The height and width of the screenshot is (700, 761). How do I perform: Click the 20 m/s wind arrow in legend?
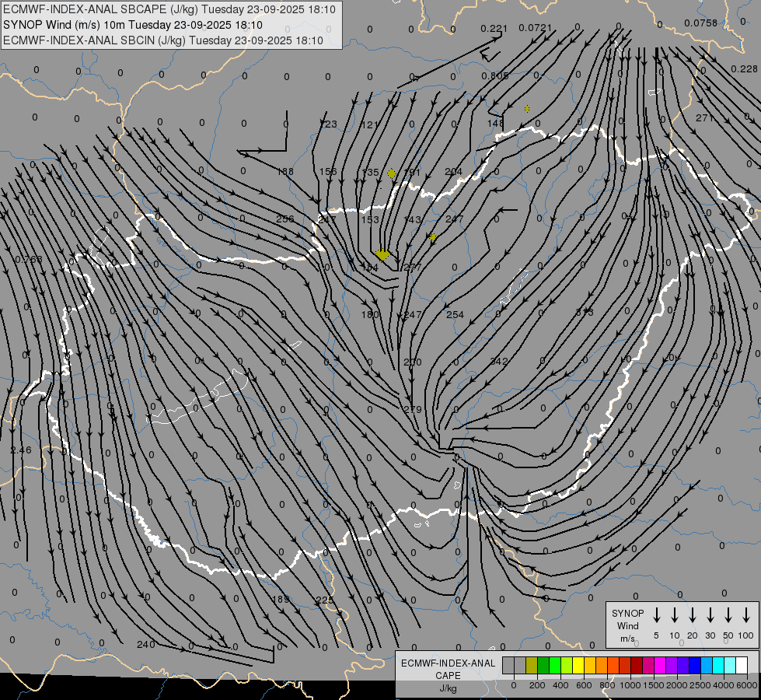tap(692, 615)
